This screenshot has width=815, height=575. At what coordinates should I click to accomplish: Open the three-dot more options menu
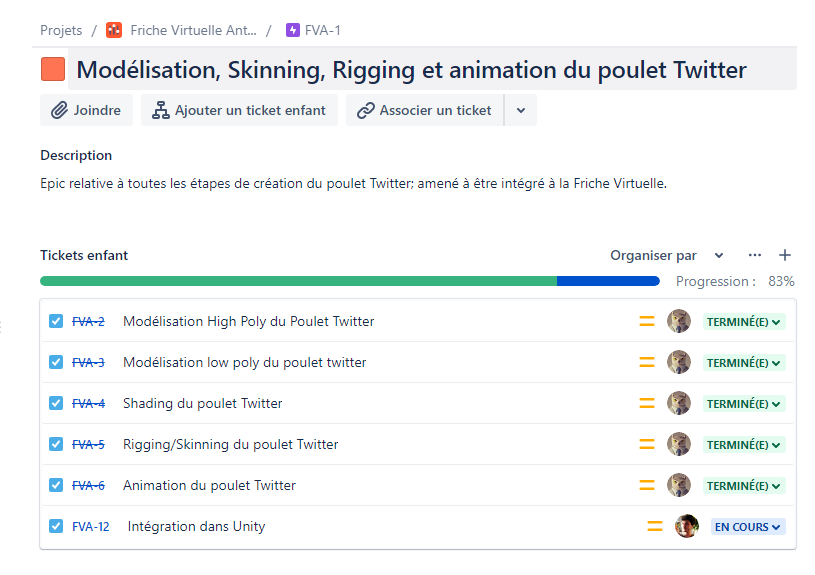point(755,255)
